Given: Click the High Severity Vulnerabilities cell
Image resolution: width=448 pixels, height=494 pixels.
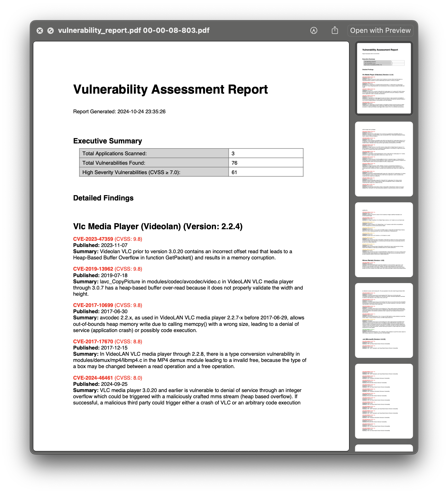Looking at the screenshot, I should (154, 172).
